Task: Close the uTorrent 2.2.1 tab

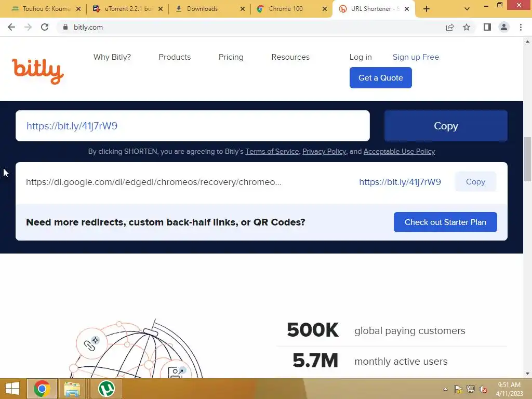Action: click(161, 9)
